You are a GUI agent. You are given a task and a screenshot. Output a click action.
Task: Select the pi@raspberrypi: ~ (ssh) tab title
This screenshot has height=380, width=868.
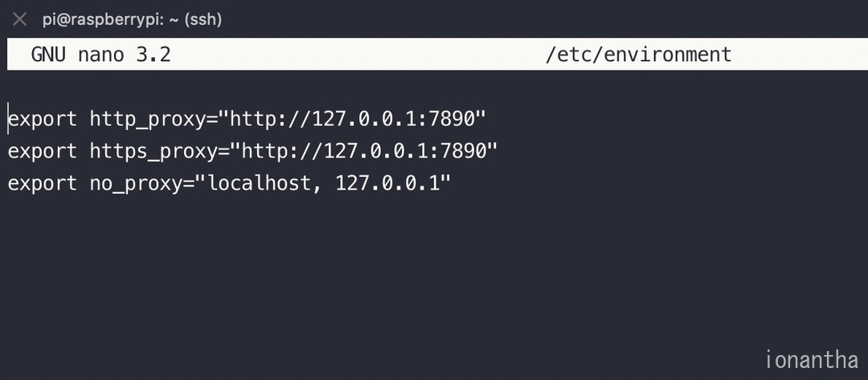pos(133,20)
